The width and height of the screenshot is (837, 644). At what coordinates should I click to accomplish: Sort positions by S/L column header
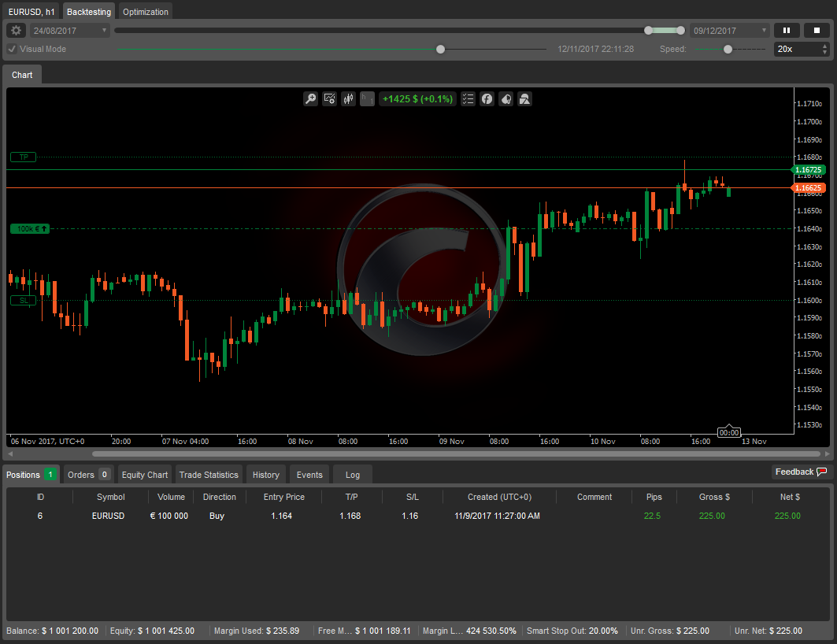coord(412,497)
